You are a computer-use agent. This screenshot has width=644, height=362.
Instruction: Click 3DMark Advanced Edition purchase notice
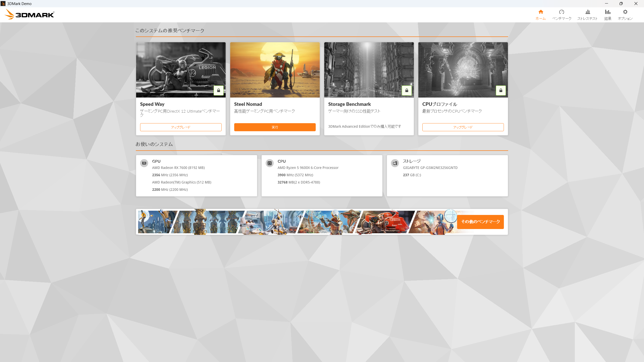point(365,126)
